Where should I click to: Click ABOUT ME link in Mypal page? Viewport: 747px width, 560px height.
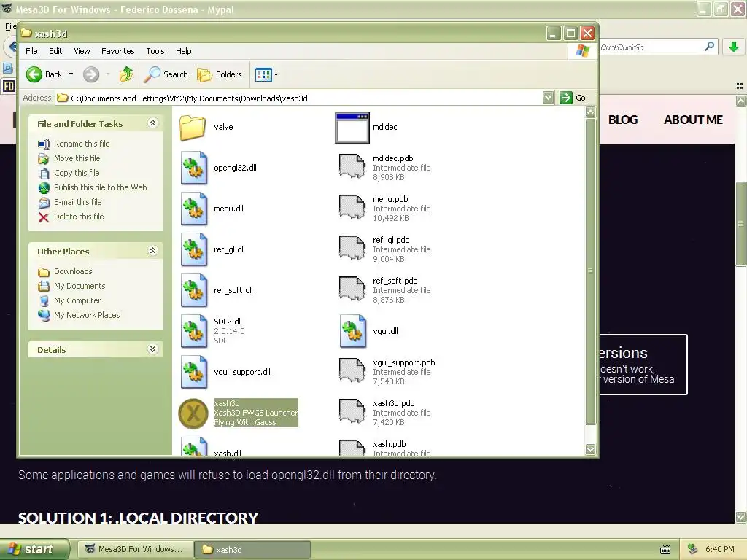(x=693, y=120)
